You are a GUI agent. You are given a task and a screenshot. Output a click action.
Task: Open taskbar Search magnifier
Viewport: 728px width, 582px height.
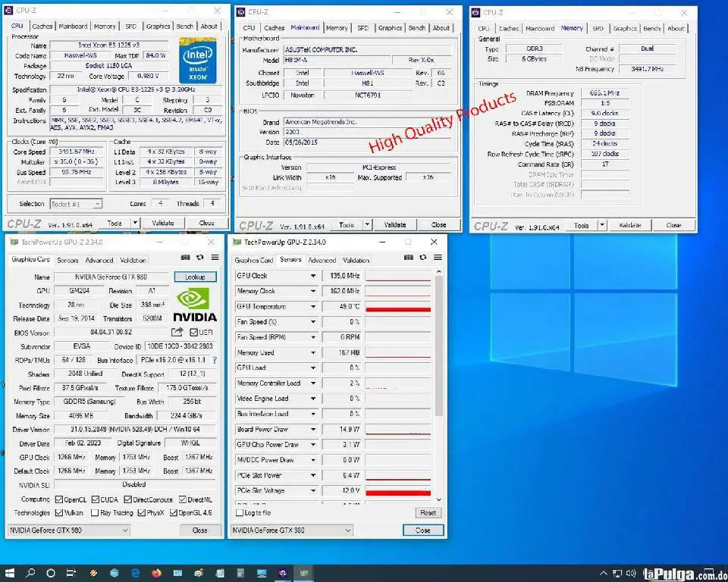(x=30, y=573)
